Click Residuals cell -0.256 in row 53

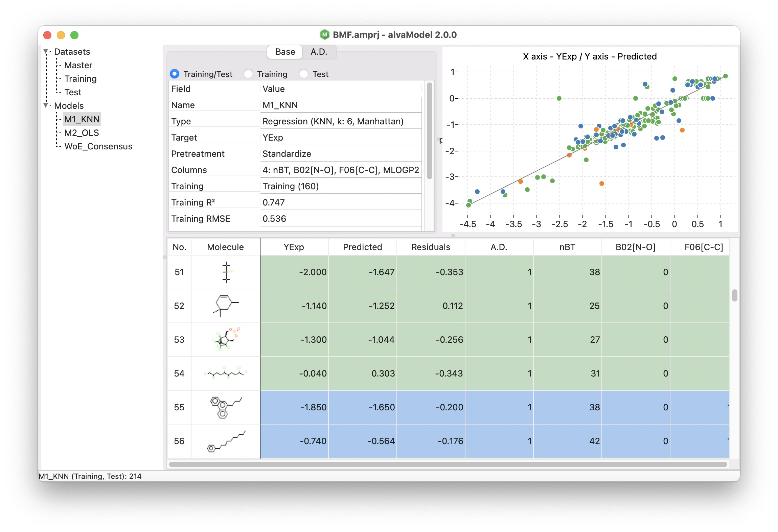[431, 340]
